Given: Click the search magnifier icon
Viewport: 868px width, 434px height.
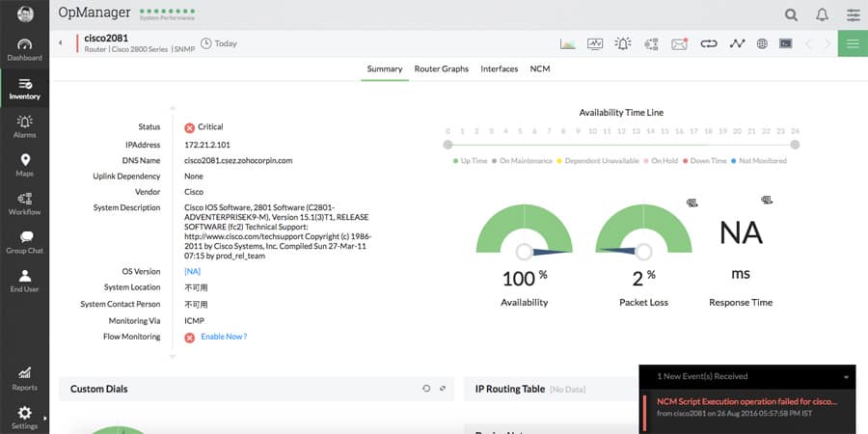Looking at the screenshot, I should click(791, 14).
